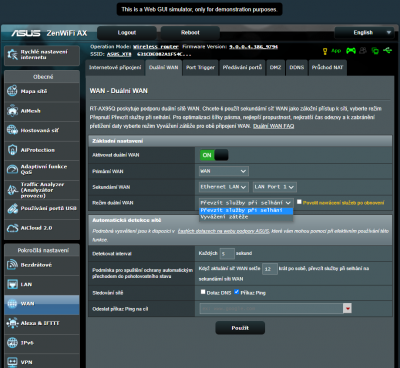
Task: Click the USB status icon in header
Action: 387,51
